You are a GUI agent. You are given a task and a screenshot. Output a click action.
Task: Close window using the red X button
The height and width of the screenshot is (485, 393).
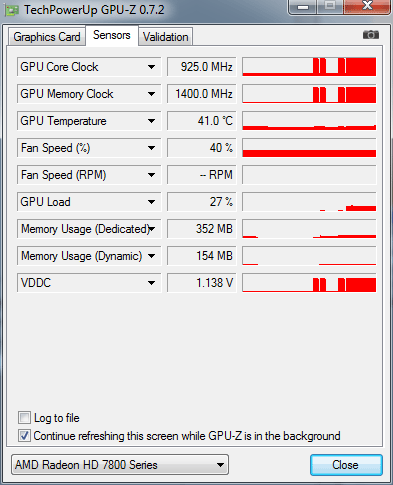pyautogui.click(x=367, y=6)
